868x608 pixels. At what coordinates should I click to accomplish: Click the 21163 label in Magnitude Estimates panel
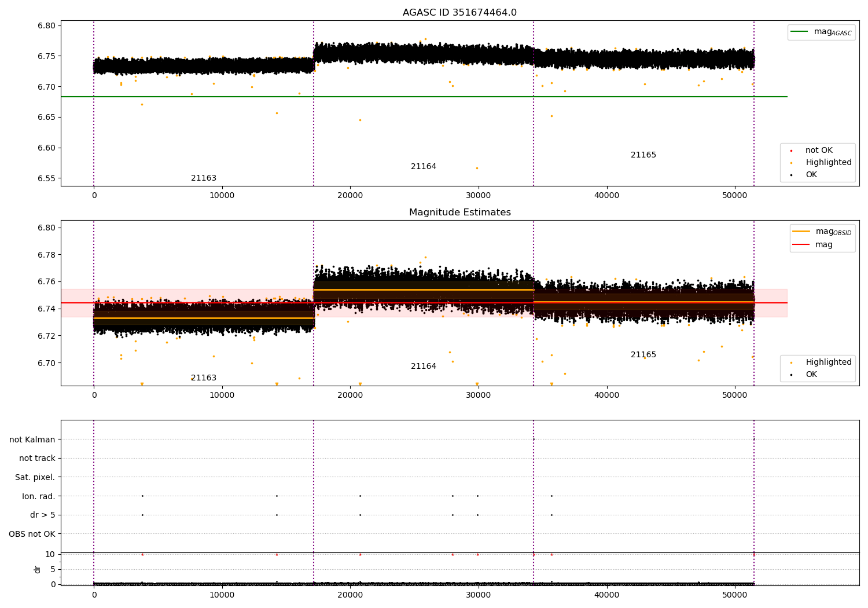pyautogui.click(x=204, y=378)
